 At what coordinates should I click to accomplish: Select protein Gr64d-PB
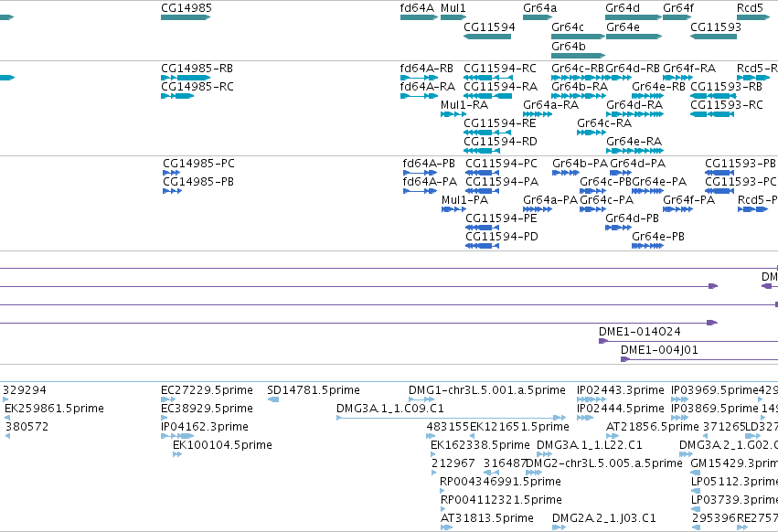pyautogui.click(x=618, y=228)
